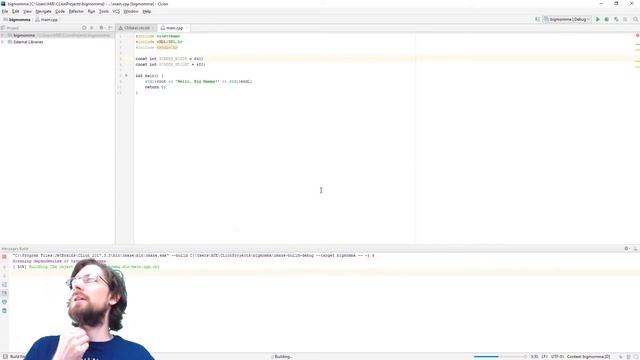Image resolution: width=640 pixels, height=360 pixels.
Task: Expand the External Libraries tree node
Action: point(2,42)
